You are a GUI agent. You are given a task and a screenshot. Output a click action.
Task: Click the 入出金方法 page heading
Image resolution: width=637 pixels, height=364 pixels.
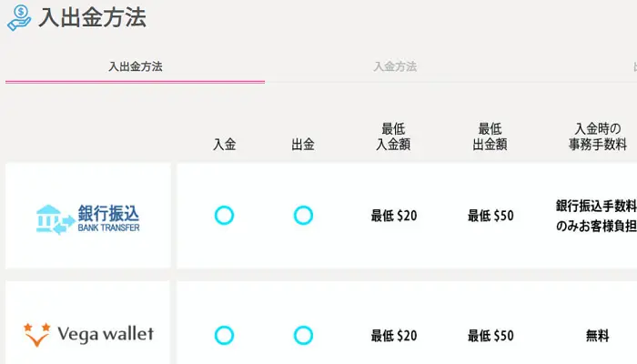click(x=92, y=17)
